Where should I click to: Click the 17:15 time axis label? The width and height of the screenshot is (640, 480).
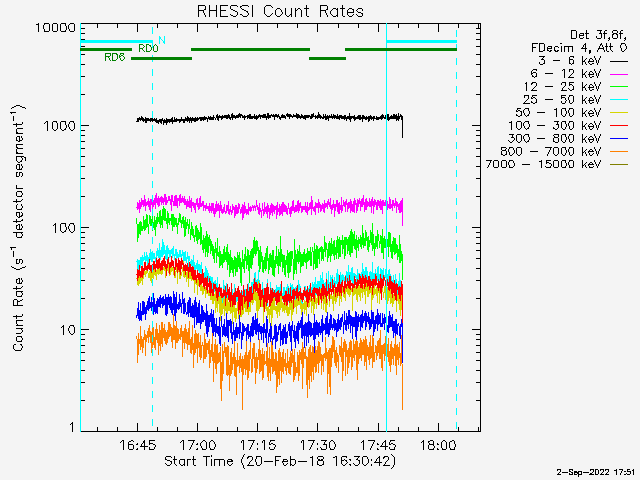click(x=258, y=445)
